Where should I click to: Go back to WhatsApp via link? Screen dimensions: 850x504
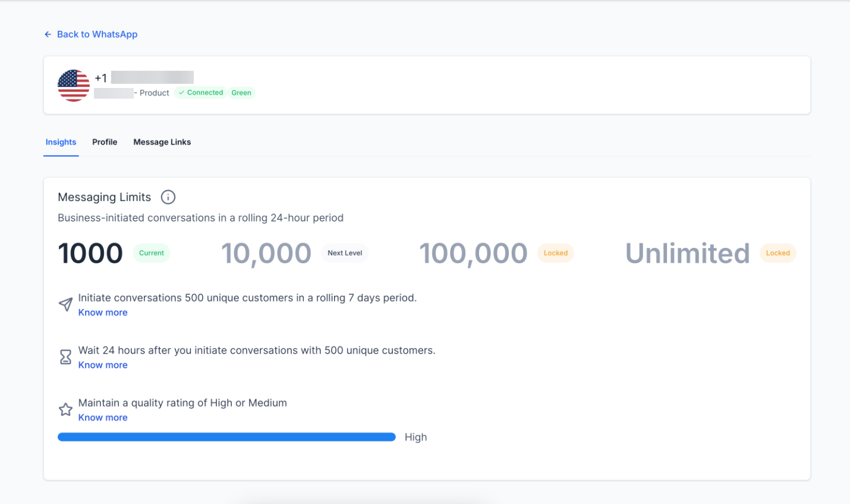[97, 34]
